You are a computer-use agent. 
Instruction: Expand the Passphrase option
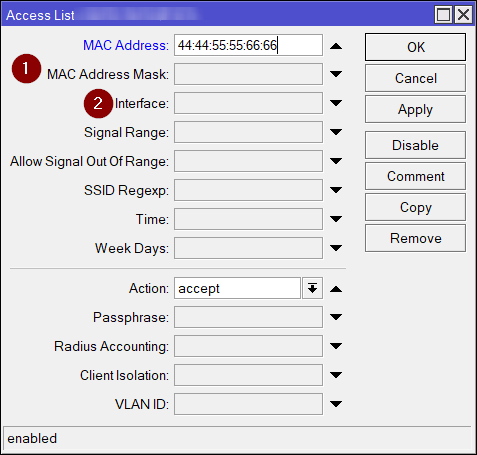point(336,317)
